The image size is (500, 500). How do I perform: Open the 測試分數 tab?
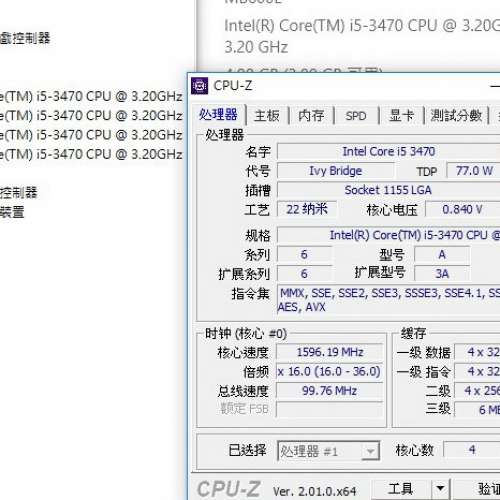click(x=456, y=116)
